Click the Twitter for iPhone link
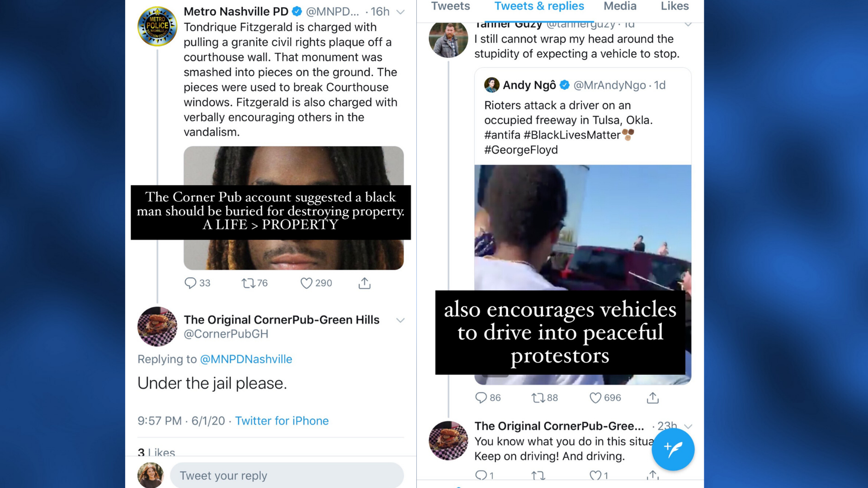 click(282, 421)
